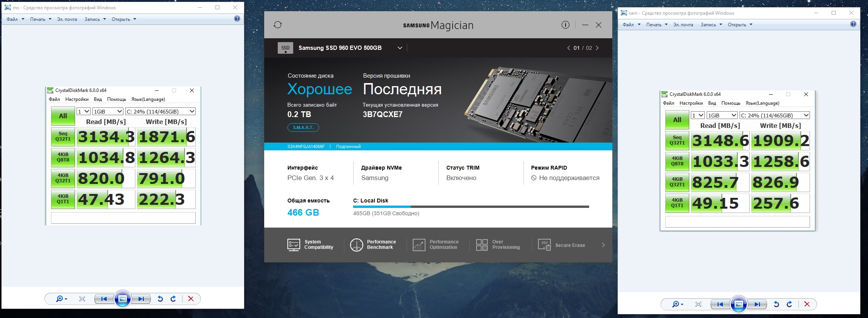Screen dimensions: 868x318
Task: Click total capacity value '466 GB'
Action: 303,213
